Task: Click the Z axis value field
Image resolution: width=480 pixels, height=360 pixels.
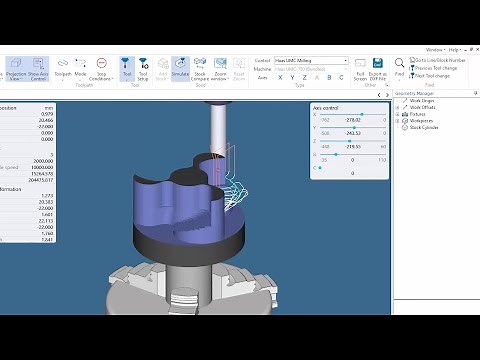Action: coord(353,147)
